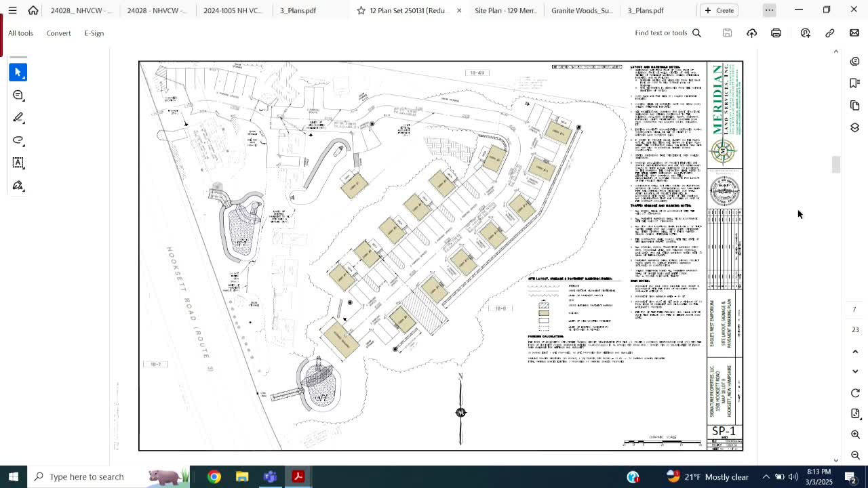The height and width of the screenshot is (488, 868).
Task: Select the highlighter pen tool
Action: [x=18, y=118]
